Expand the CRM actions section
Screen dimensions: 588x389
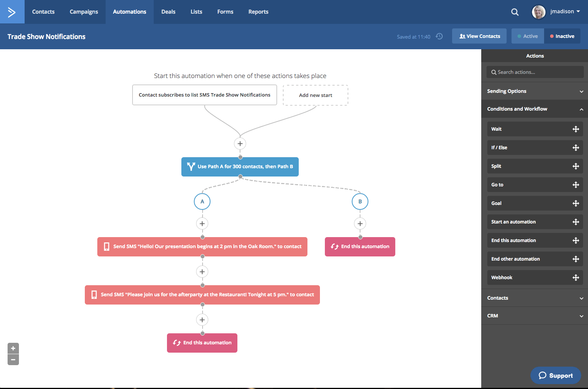535,316
